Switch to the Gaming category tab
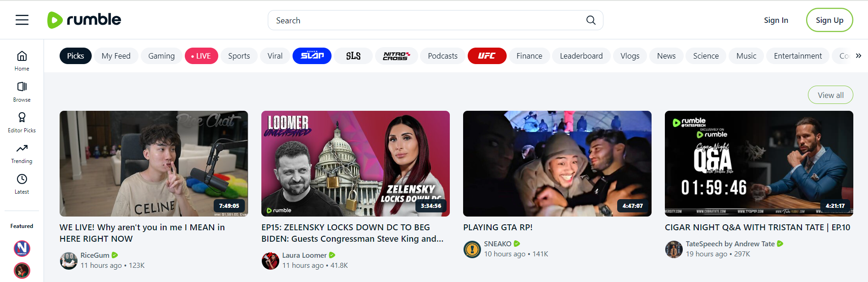Viewport: 868px width, 282px height. 161,56
